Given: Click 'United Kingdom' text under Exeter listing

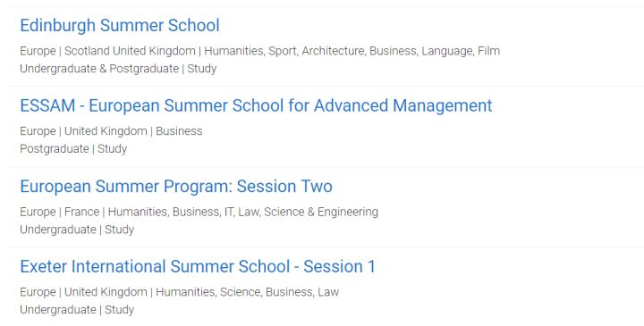Looking at the screenshot, I should pos(106,292).
